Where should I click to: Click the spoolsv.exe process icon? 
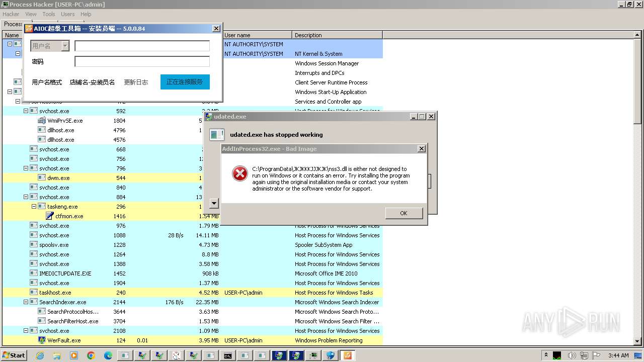34,245
